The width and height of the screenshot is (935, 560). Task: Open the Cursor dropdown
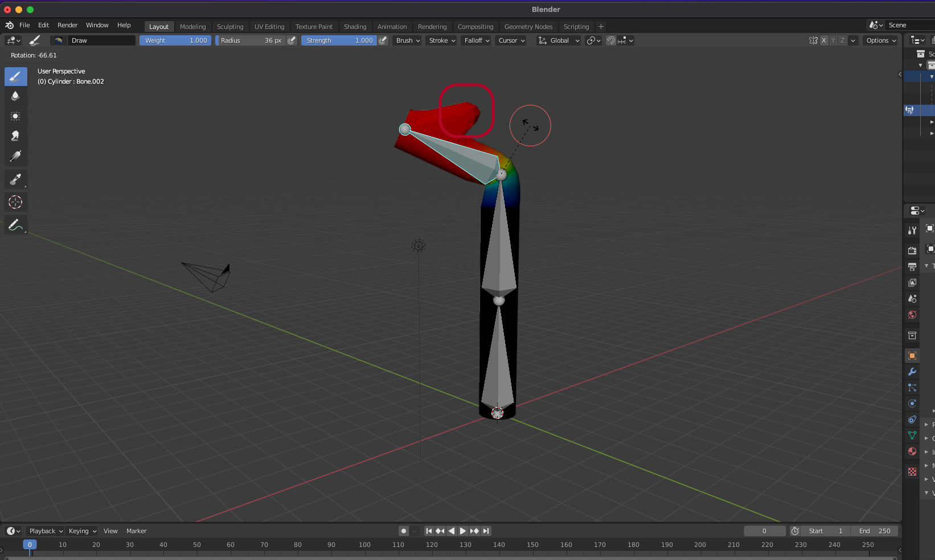tap(511, 40)
